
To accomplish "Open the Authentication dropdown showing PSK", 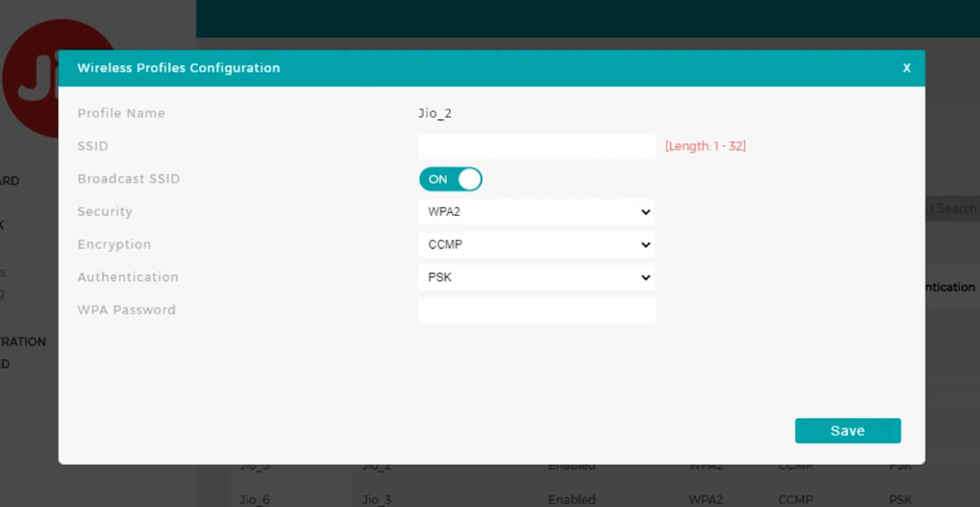I will click(x=536, y=277).
